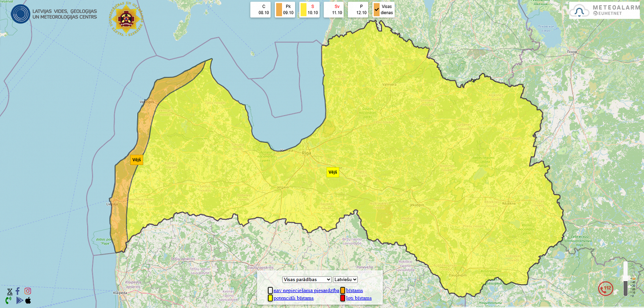Click the orange 'bīstams' color swatch
The image size is (644, 308).
(343, 291)
